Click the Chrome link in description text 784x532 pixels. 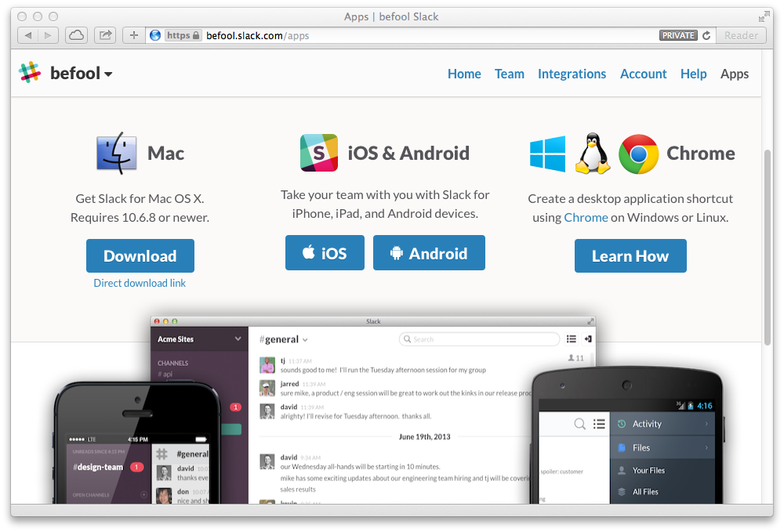pyautogui.click(x=586, y=218)
